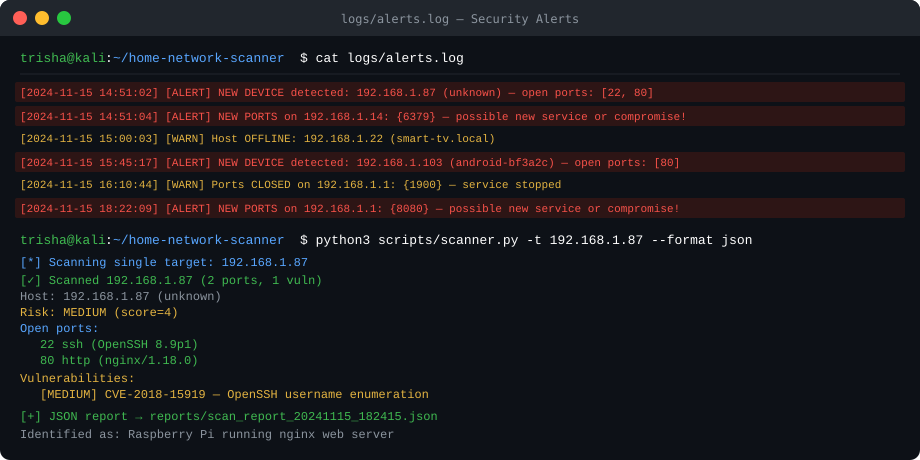920x460 pixels.
Task: Click the yellow minimize window button
Action: click(42, 18)
